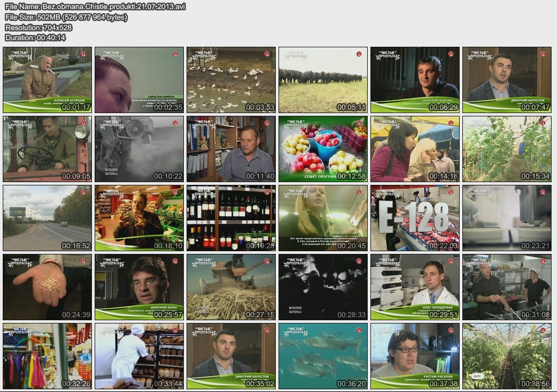Open the Рустам Расулов thumbnail at 00:37:38

coord(415,356)
